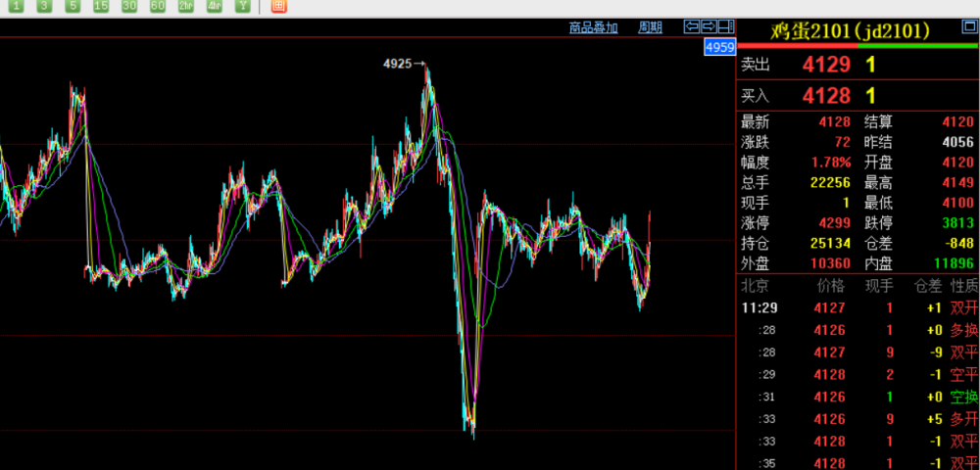Select the 3-minute period button

(x=44, y=6)
